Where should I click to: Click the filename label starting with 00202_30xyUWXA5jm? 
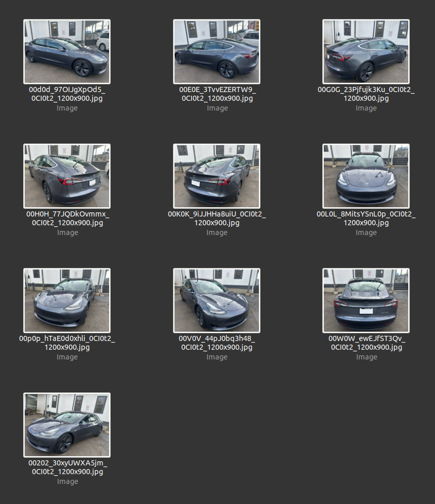click(x=67, y=467)
